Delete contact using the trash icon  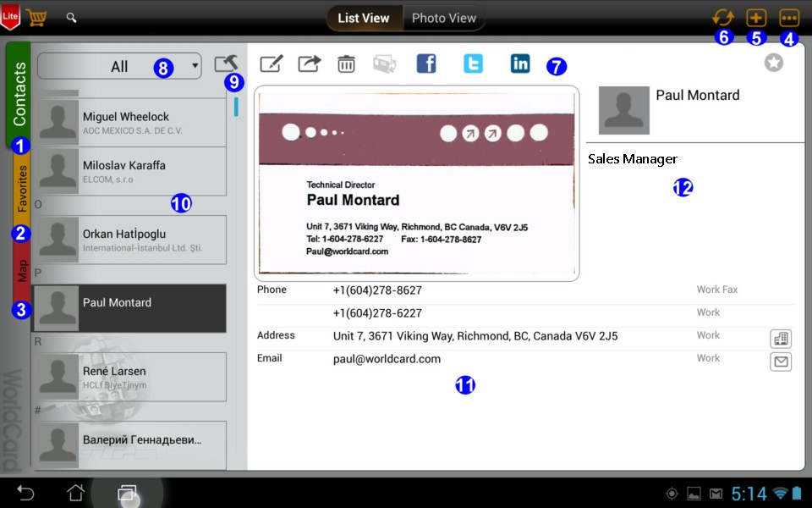coord(347,63)
